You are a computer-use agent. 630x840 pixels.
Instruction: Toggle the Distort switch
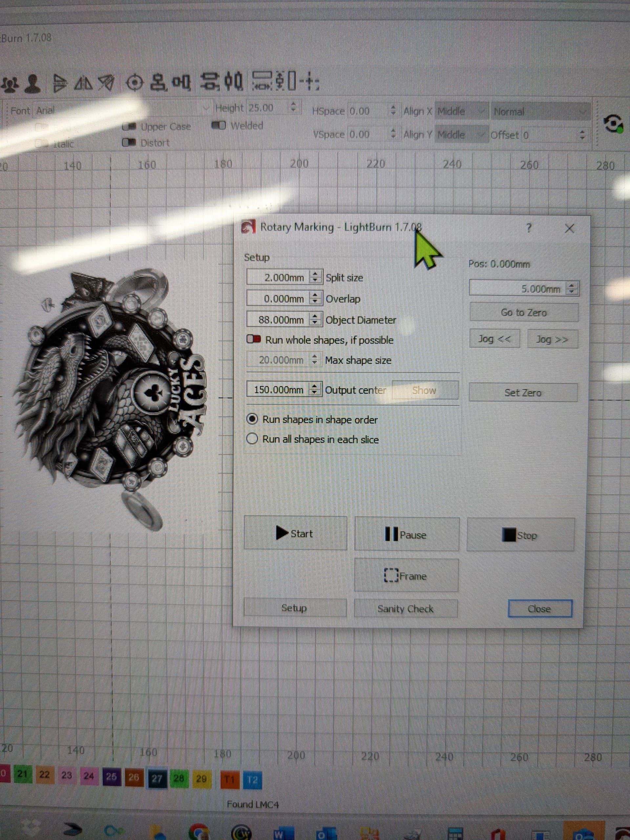[x=129, y=143]
